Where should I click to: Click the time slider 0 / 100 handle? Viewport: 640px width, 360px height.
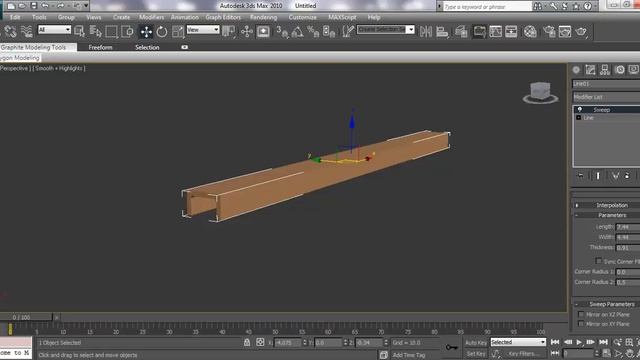(x=27, y=317)
